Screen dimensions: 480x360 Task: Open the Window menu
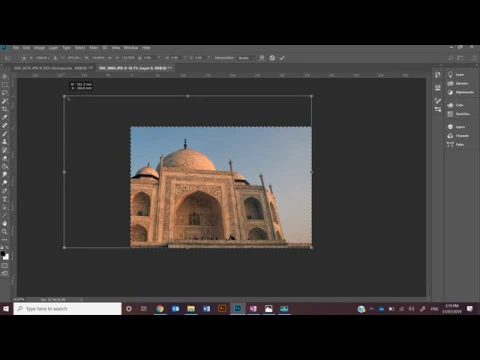pyautogui.click(x=131, y=48)
